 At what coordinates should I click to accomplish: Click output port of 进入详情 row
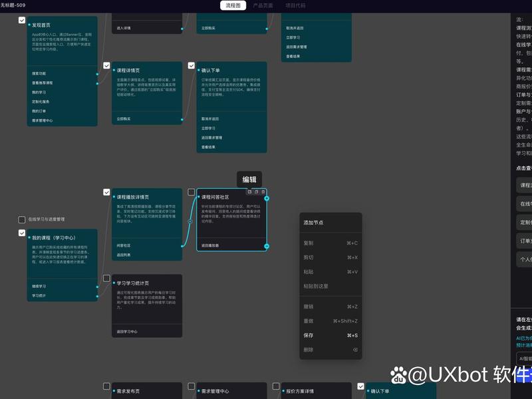[x=182, y=29]
